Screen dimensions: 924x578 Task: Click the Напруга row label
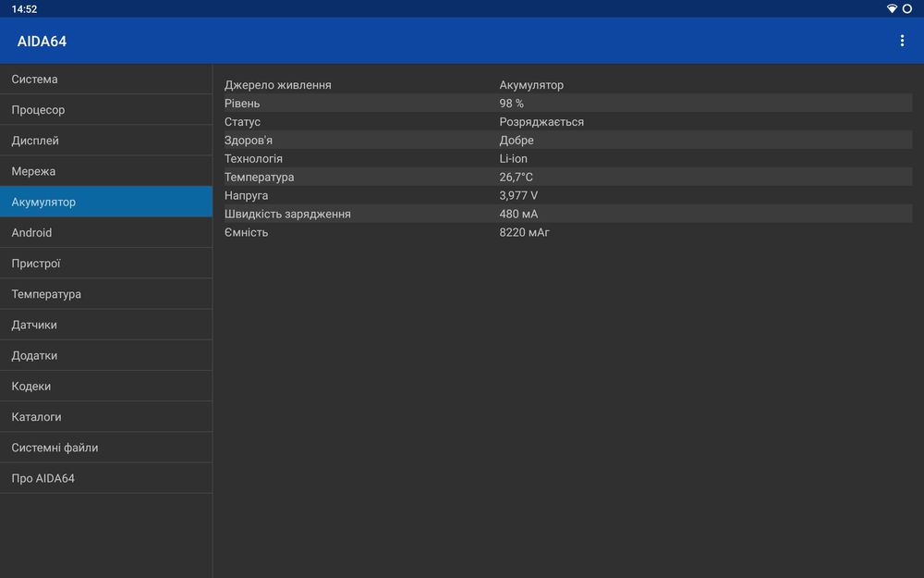pyautogui.click(x=246, y=195)
